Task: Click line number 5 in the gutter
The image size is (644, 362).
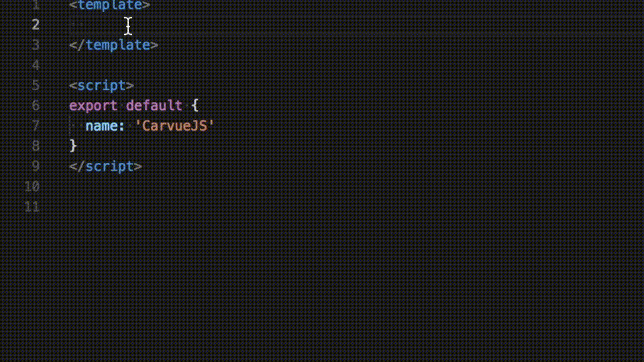Action: click(35, 85)
